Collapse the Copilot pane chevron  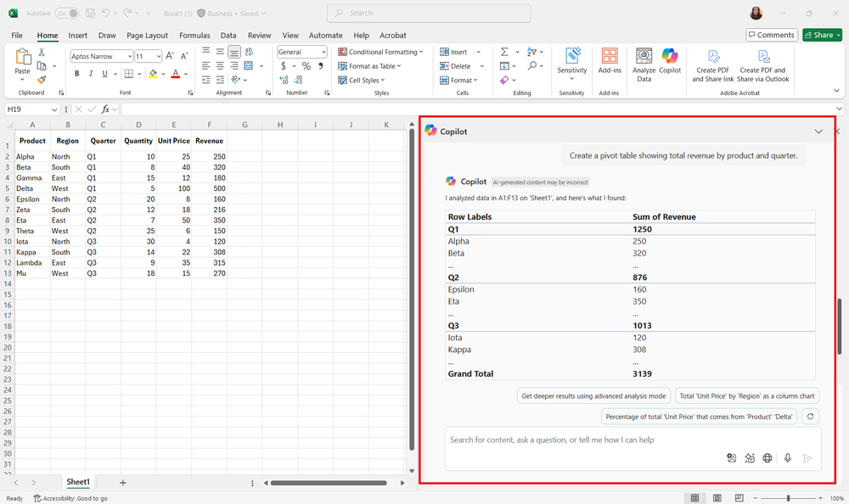[x=818, y=132]
